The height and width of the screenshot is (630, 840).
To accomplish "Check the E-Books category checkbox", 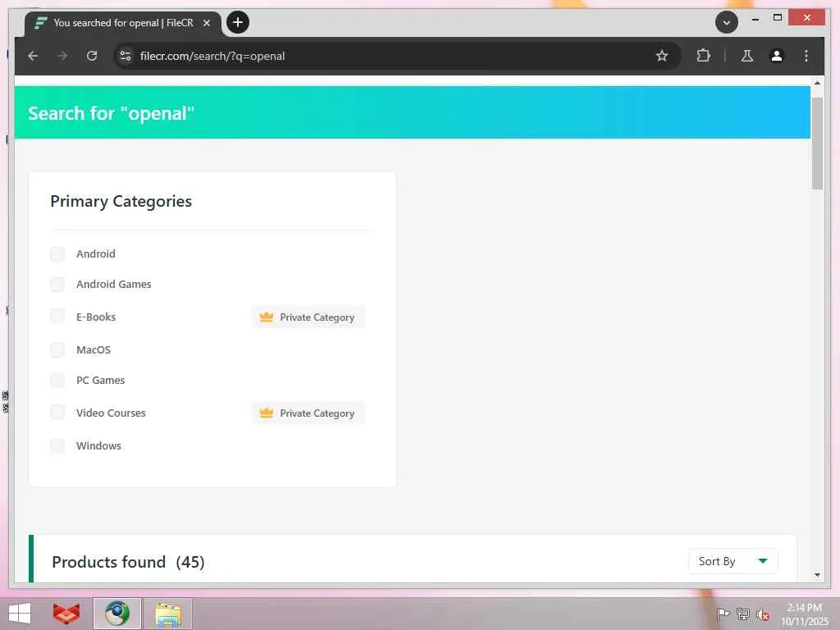I will pos(57,316).
